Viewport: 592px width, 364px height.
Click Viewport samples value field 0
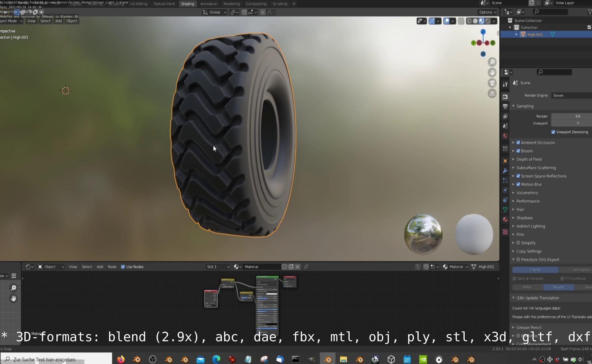click(x=571, y=123)
